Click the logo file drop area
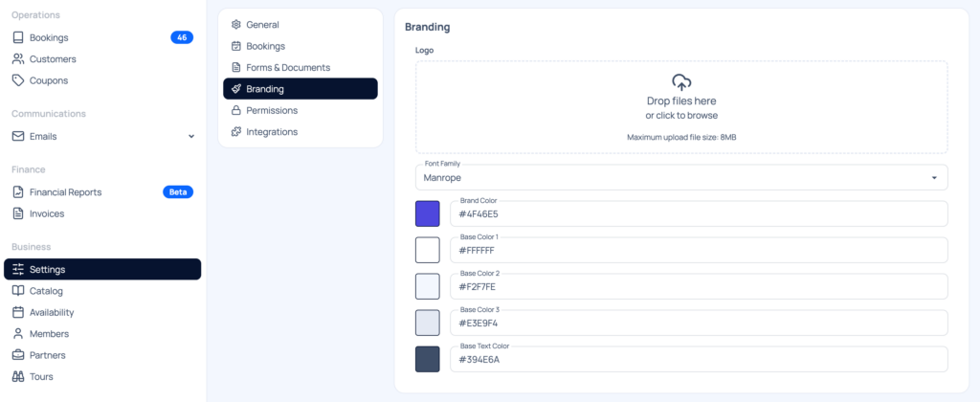The width and height of the screenshot is (980, 402). [x=681, y=107]
